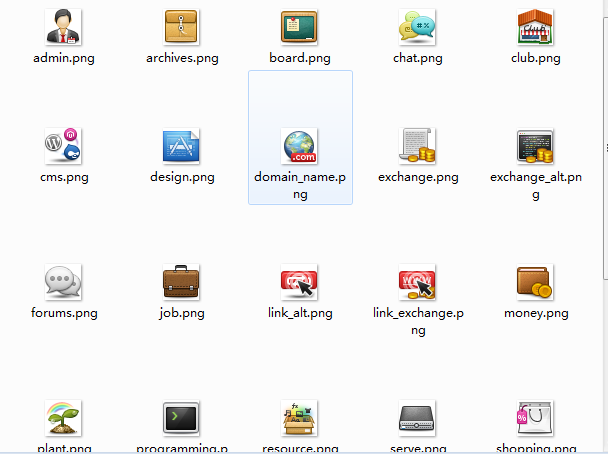This screenshot has height=454, width=608.
Task: Click the money.png wallet icon
Action: (x=535, y=282)
